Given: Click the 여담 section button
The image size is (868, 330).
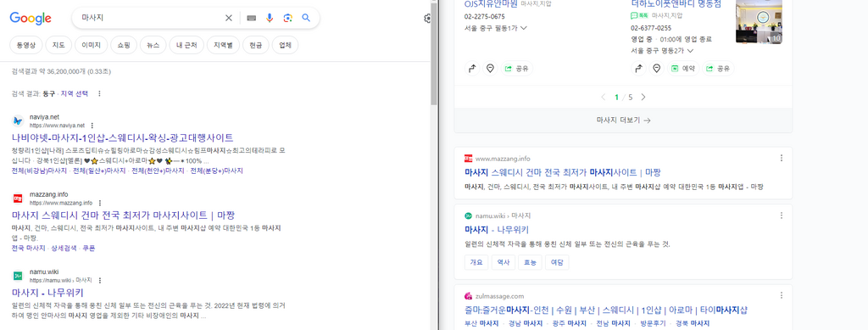Looking at the screenshot, I should click(557, 262).
